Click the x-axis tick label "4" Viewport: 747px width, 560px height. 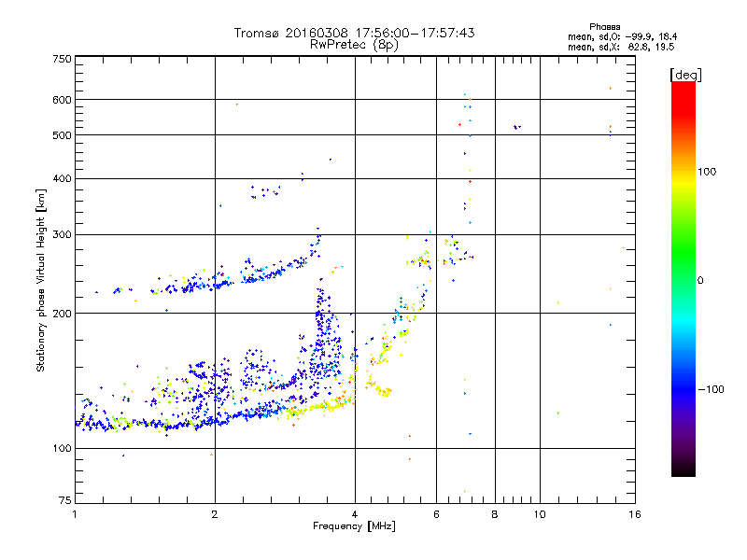pos(355,514)
